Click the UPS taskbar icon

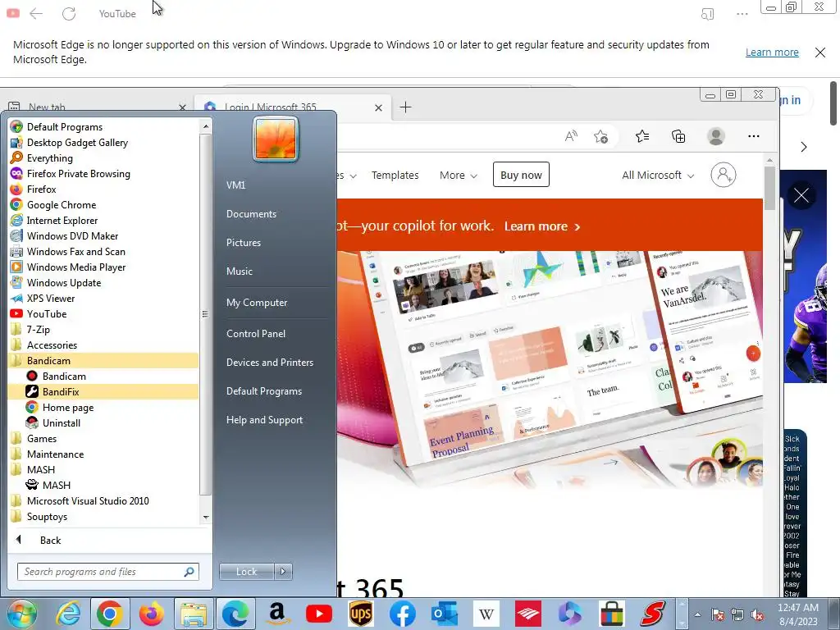click(x=361, y=614)
